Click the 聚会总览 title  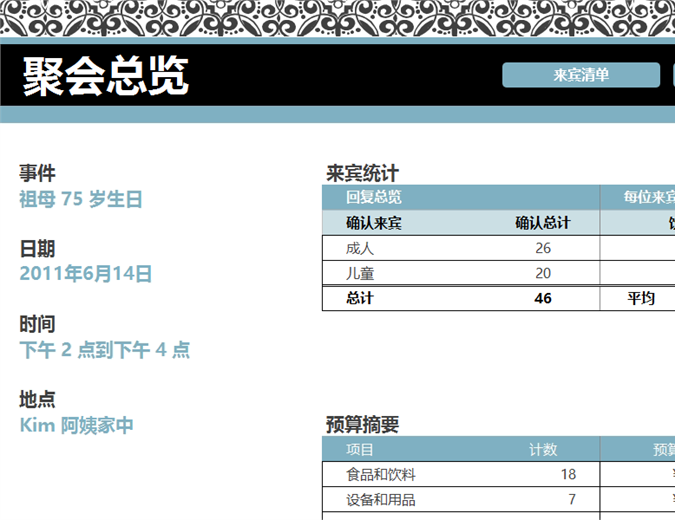[x=106, y=77]
